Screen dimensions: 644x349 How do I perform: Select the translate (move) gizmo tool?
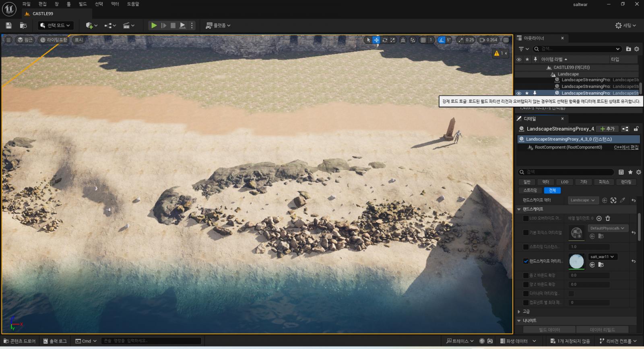point(376,40)
